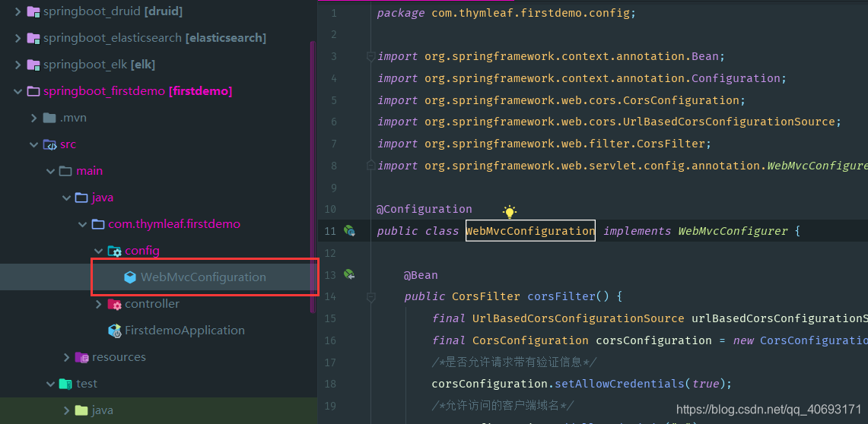This screenshot has width=868, height=424.
Task: Expand the springboot_elk module
Action: pyautogui.click(x=17, y=65)
